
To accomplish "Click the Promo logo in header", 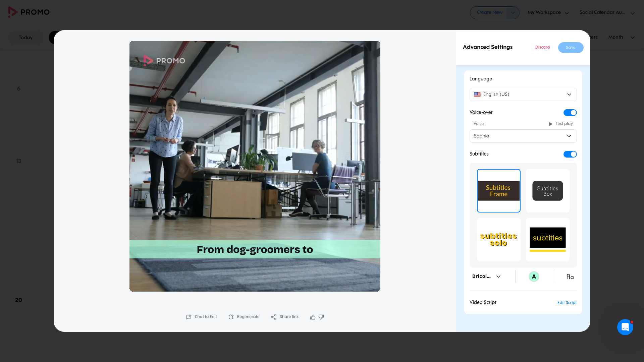I will (29, 12).
